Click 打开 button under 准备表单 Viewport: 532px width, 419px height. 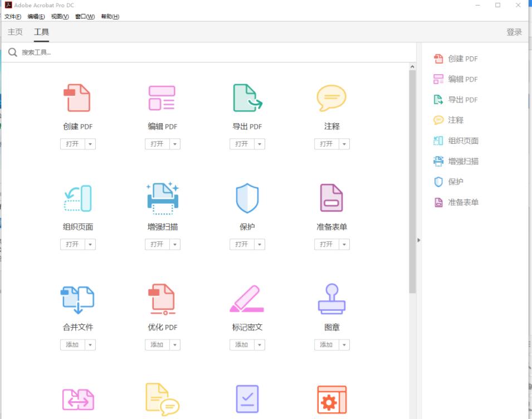coord(326,244)
